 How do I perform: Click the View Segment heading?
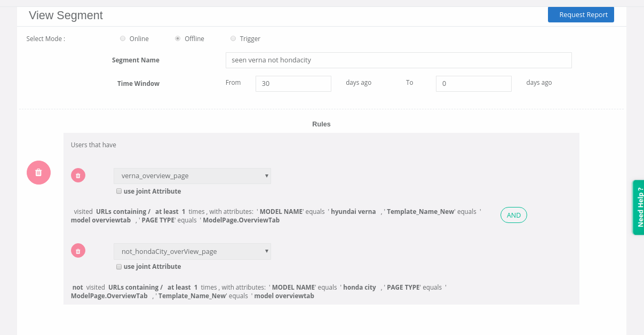(x=66, y=15)
